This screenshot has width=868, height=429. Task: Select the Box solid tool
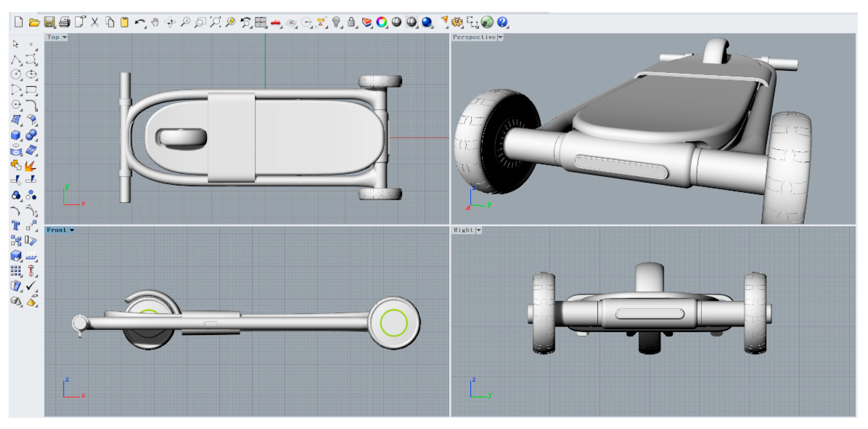15,135
